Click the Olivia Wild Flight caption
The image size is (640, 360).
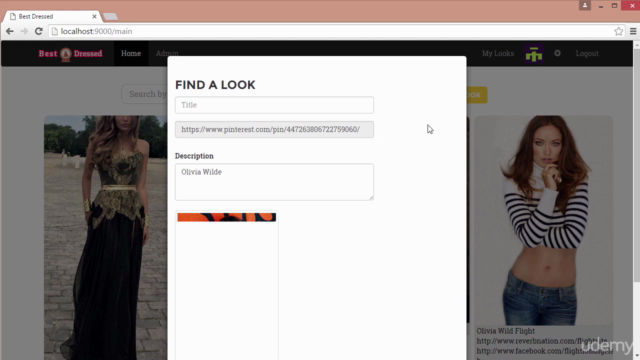pyautogui.click(x=505, y=331)
